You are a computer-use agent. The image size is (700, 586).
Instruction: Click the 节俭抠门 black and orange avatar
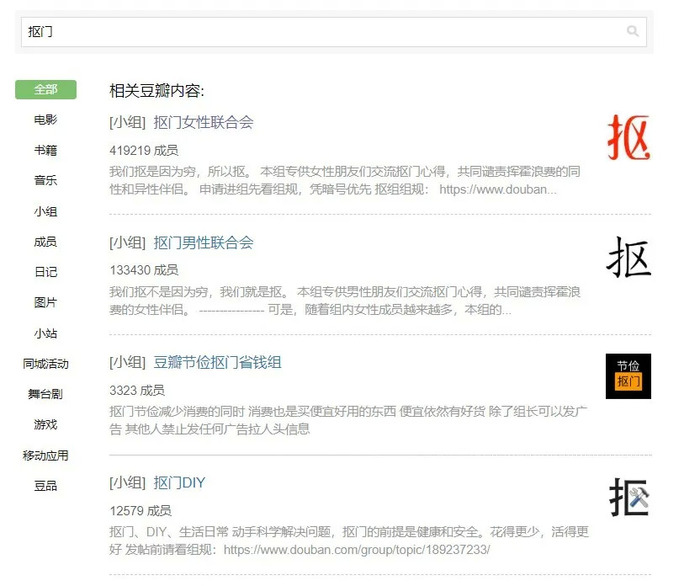(x=629, y=376)
